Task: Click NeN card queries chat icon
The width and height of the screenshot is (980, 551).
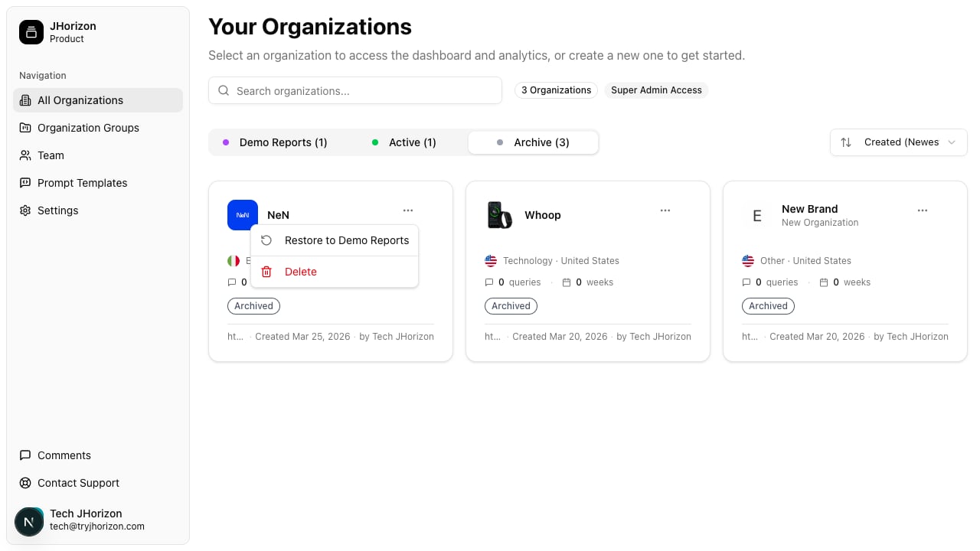Action: tap(232, 282)
